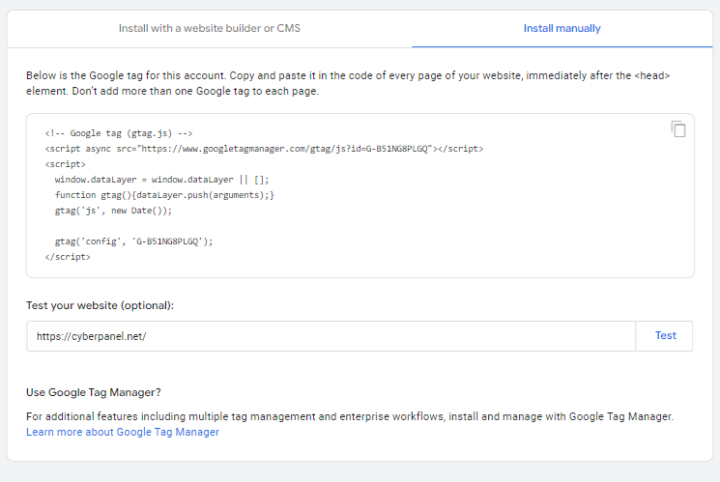Screen dimensions: 720x482
Task: Click the closing </script> tag line
Action: pos(68,257)
